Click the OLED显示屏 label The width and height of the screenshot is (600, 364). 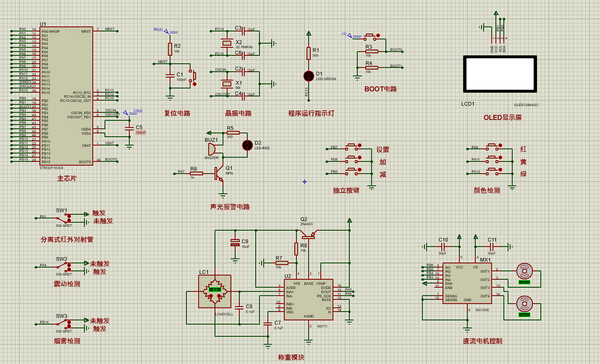point(503,117)
